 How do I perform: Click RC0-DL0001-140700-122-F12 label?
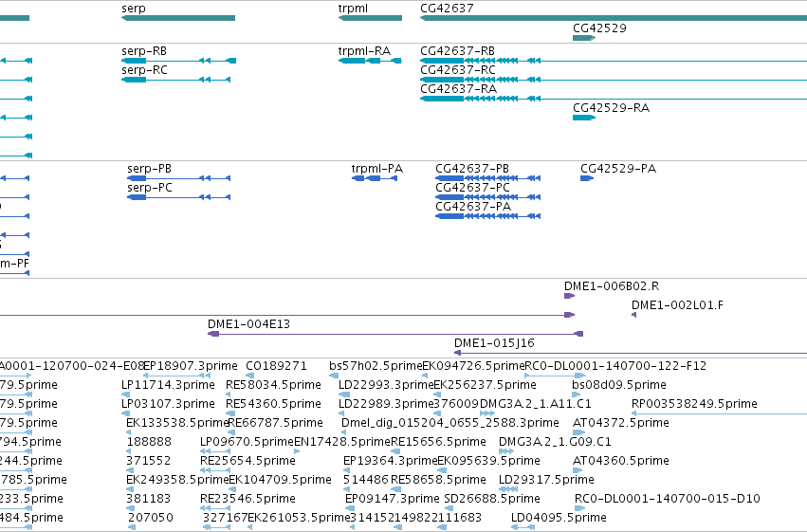click(615, 366)
